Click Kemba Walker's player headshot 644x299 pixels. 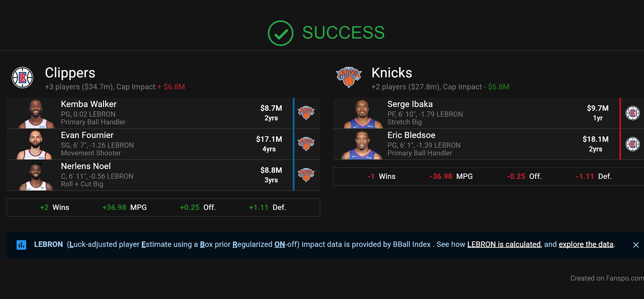(x=36, y=114)
